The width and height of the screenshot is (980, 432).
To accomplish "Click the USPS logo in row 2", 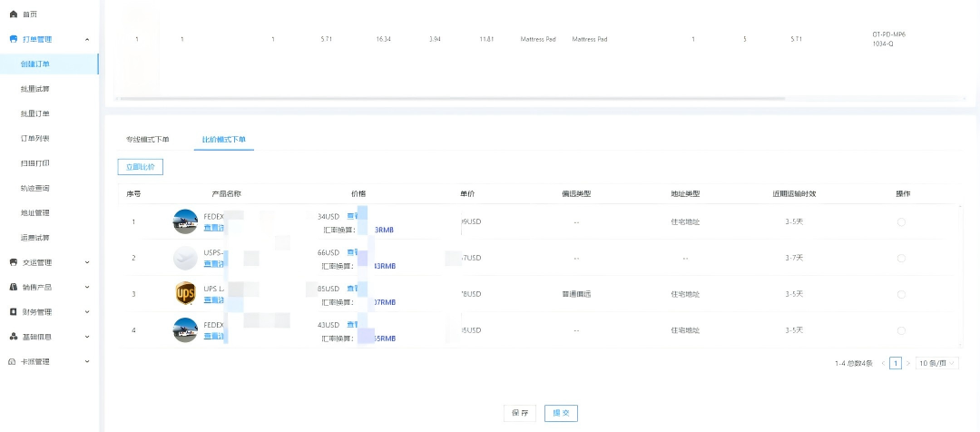I will click(x=185, y=258).
